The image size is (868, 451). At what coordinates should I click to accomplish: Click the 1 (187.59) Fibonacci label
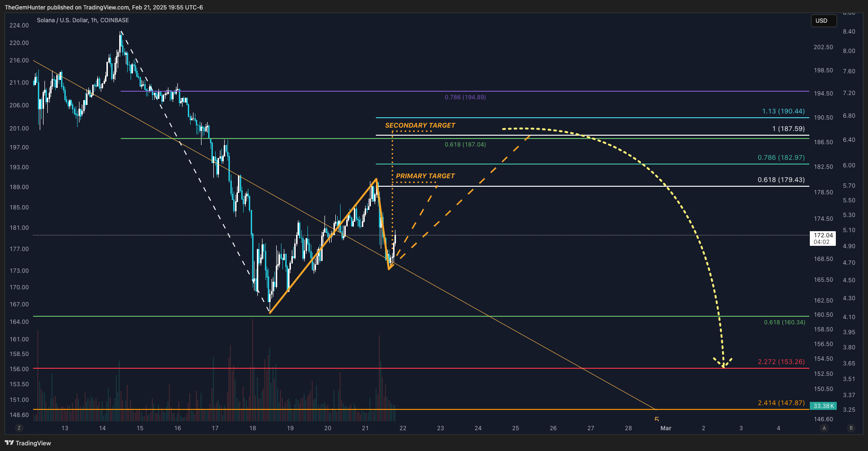pyautogui.click(x=788, y=129)
